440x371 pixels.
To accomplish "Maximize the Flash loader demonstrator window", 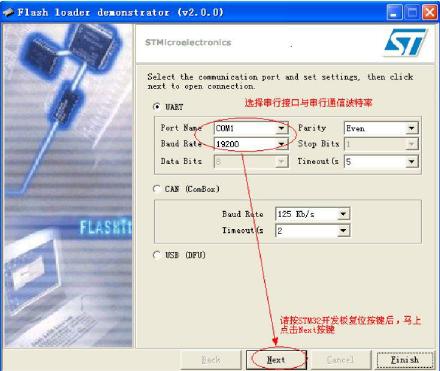I will point(412,12).
